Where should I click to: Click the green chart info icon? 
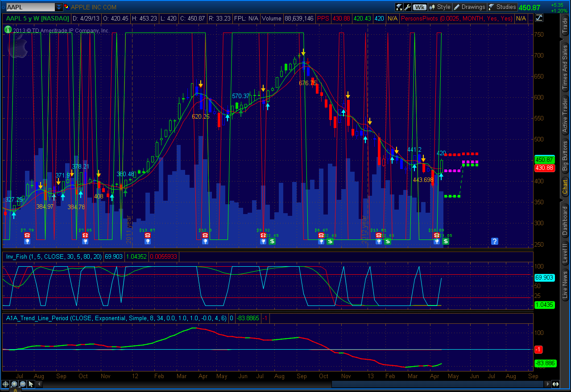pyautogui.click(x=8, y=29)
